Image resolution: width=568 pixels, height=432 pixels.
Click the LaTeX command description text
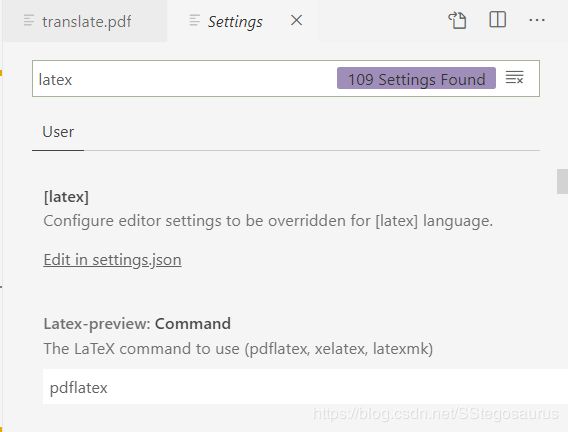(238, 349)
